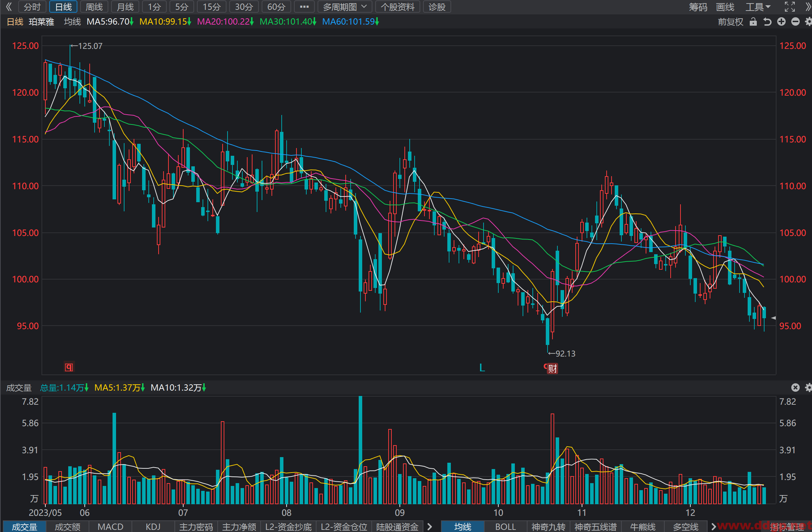Viewport: 812px width, 532px height.
Task: Expand the 多周期图 dropdown
Action: [x=345, y=7]
